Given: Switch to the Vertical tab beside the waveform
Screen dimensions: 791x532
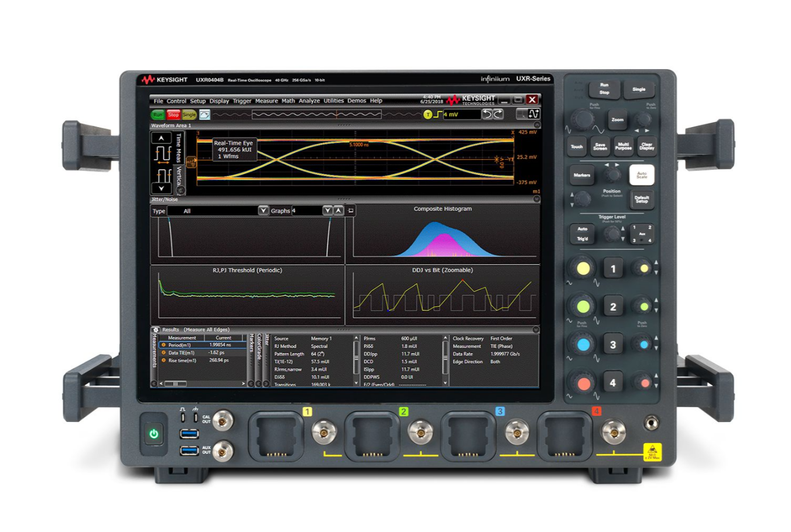Looking at the screenshot, I should (x=180, y=175).
